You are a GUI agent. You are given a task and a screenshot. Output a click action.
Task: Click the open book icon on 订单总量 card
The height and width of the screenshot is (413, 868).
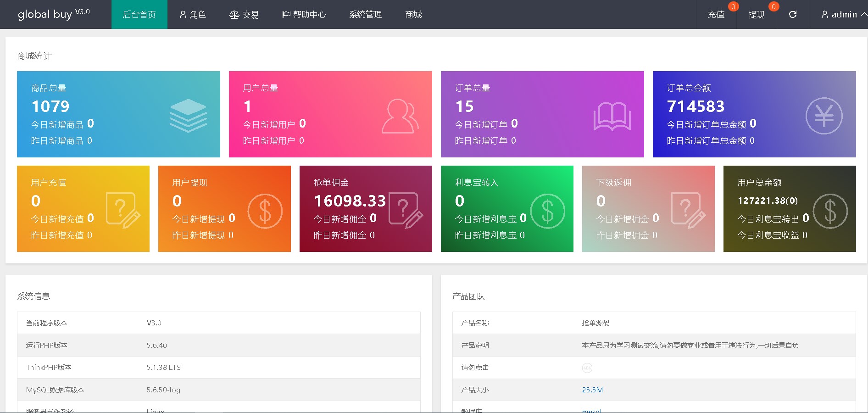coord(612,117)
